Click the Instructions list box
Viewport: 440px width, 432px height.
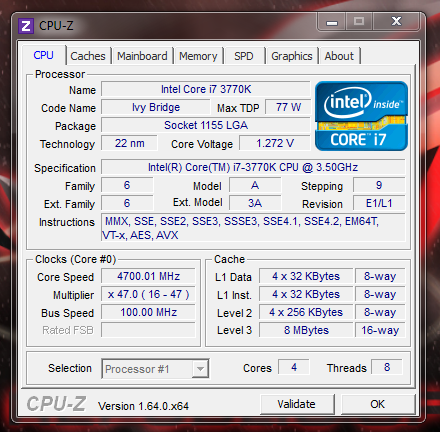click(x=253, y=228)
